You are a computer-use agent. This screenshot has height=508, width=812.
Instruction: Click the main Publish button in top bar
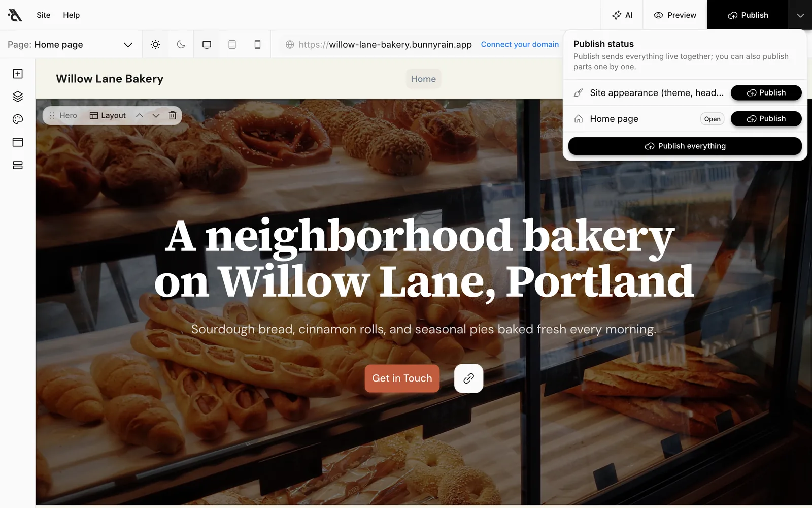tap(748, 15)
